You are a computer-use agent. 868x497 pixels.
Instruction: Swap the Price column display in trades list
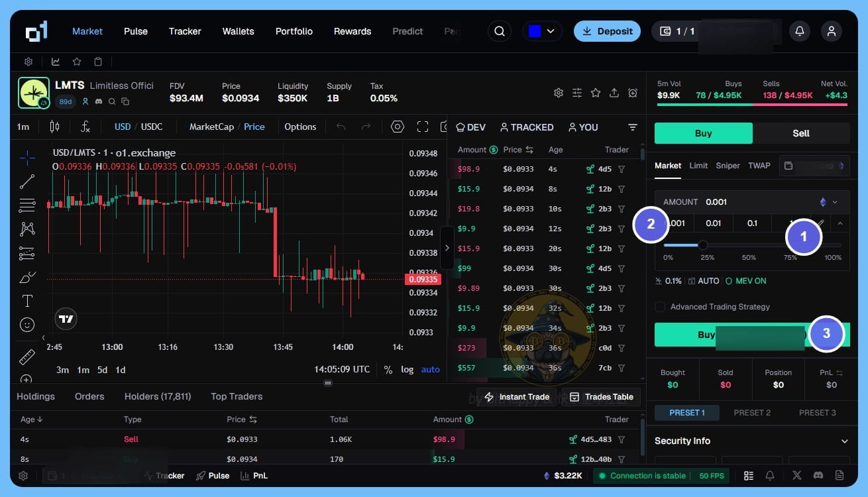click(528, 150)
